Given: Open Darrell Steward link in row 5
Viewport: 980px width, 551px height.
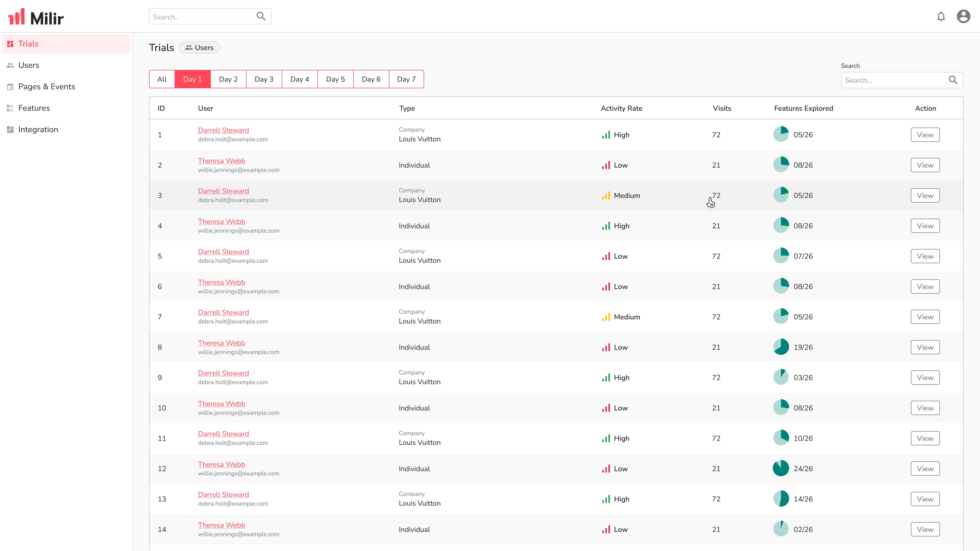Looking at the screenshot, I should 223,252.
